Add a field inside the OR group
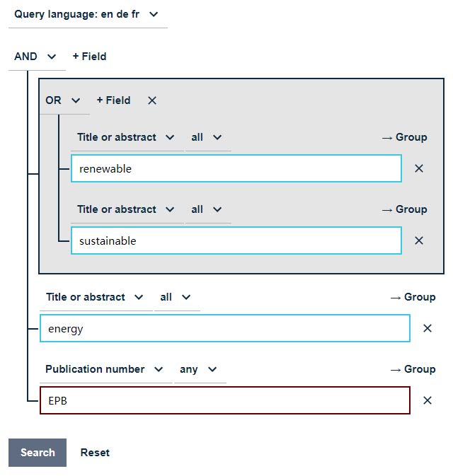This screenshot has height=476, width=453. pyautogui.click(x=114, y=100)
